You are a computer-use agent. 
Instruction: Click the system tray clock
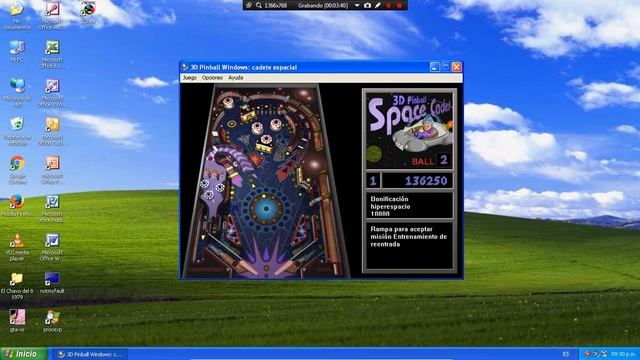tap(622, 354)
